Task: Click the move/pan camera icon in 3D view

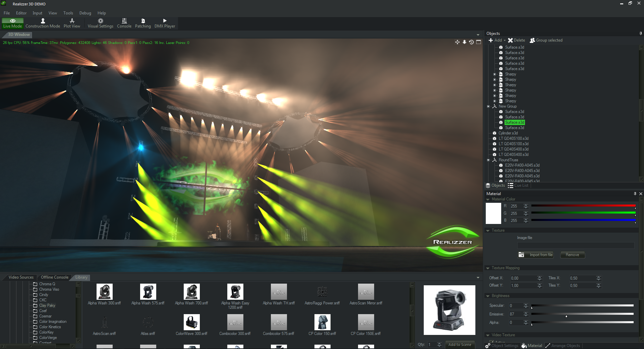Action: [x=457, y=42]
